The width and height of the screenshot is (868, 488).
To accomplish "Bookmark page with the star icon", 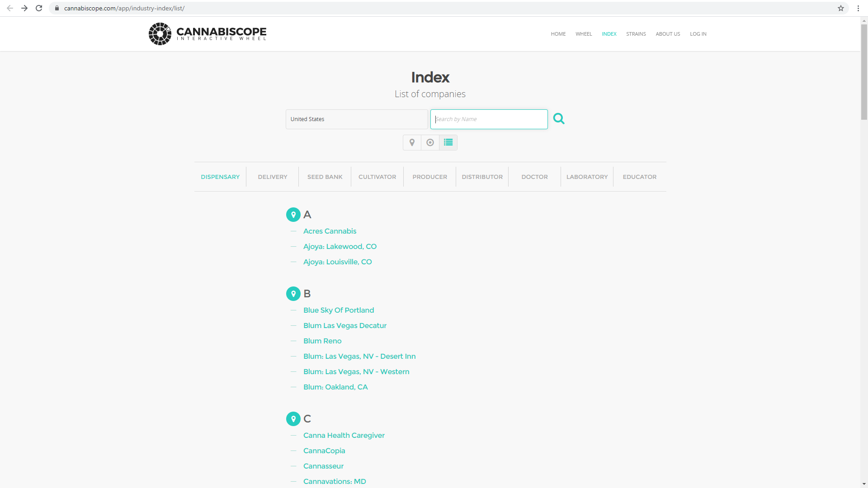I will click(x=840, y=8).
